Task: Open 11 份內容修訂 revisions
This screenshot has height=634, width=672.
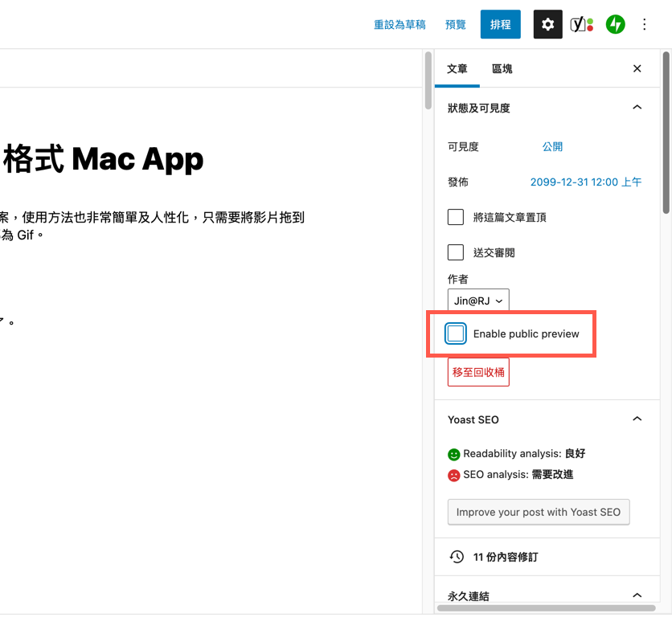Action: pyautogui.click(x=506, y=557)
